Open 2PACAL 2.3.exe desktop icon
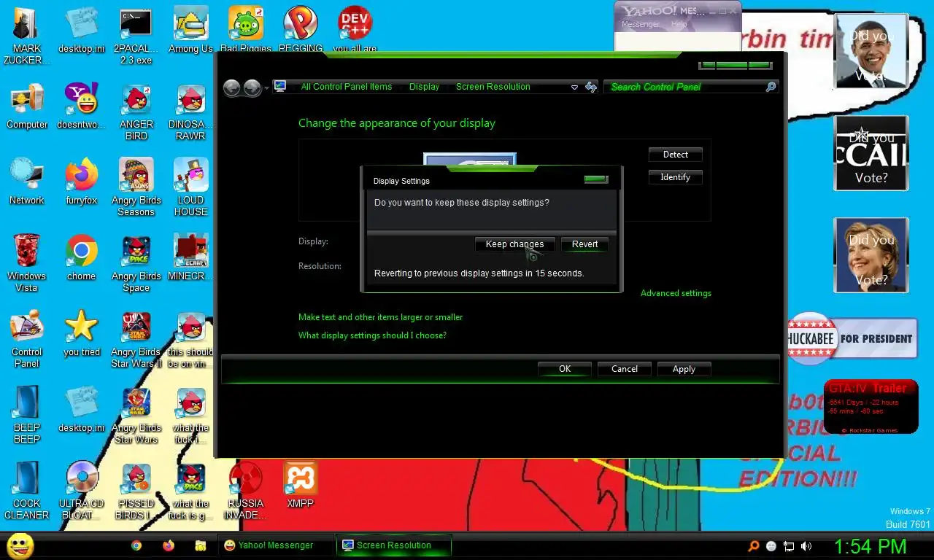The width and height of the screenshot is (934, 560). coord(136,35)
